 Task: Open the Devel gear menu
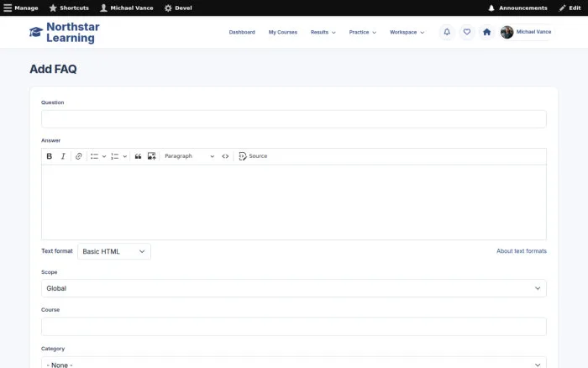[x=178, y=8]
